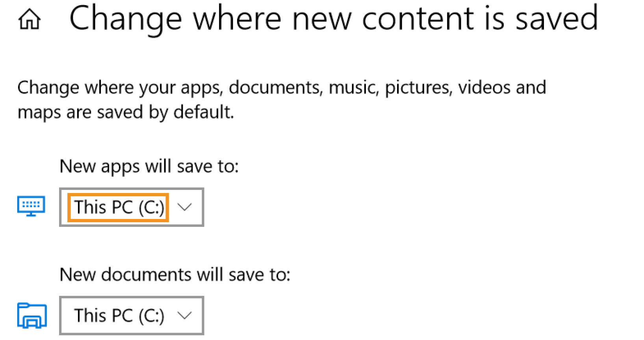The height and width of the screenshot is (340, 644).
Task: Click the "Change where new content is saved" heading
Action: point(333,18)
